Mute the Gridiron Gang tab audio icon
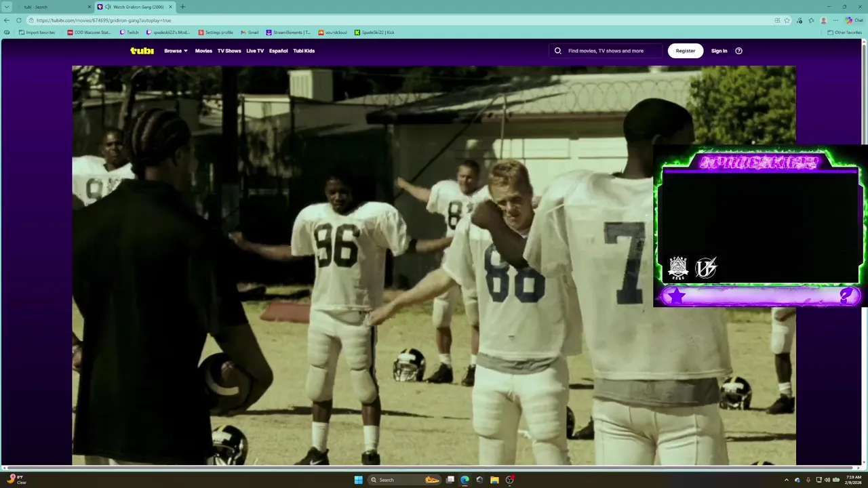 (108, 7)
